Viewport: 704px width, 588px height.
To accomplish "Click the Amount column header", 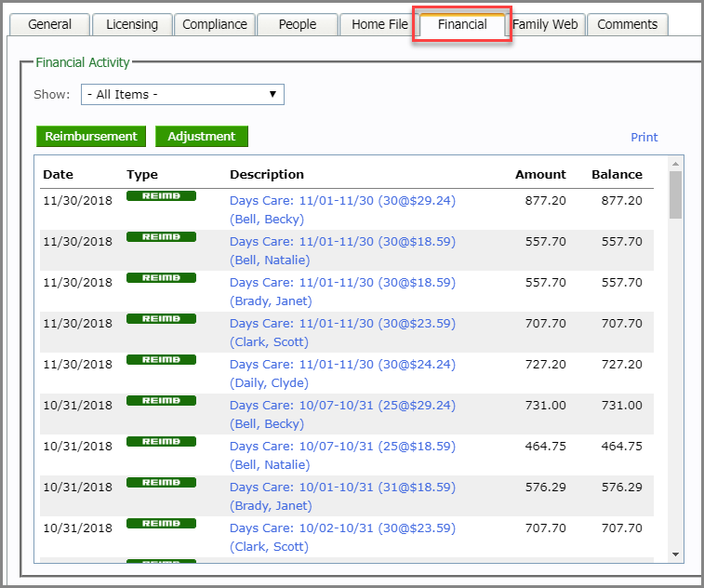I will point(540,174).
